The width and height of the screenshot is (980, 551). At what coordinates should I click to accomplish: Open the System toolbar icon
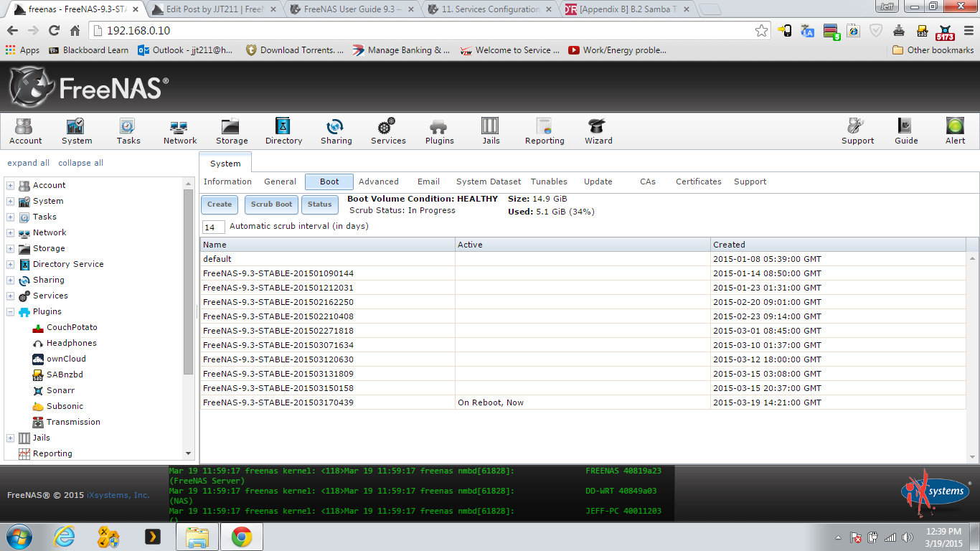[77, 131]
